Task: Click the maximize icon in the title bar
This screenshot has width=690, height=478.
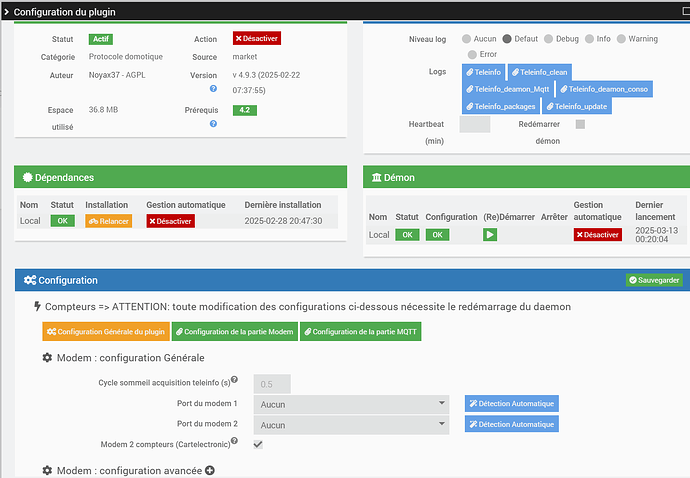Action: pyautogui.click(x=686, y=11)
